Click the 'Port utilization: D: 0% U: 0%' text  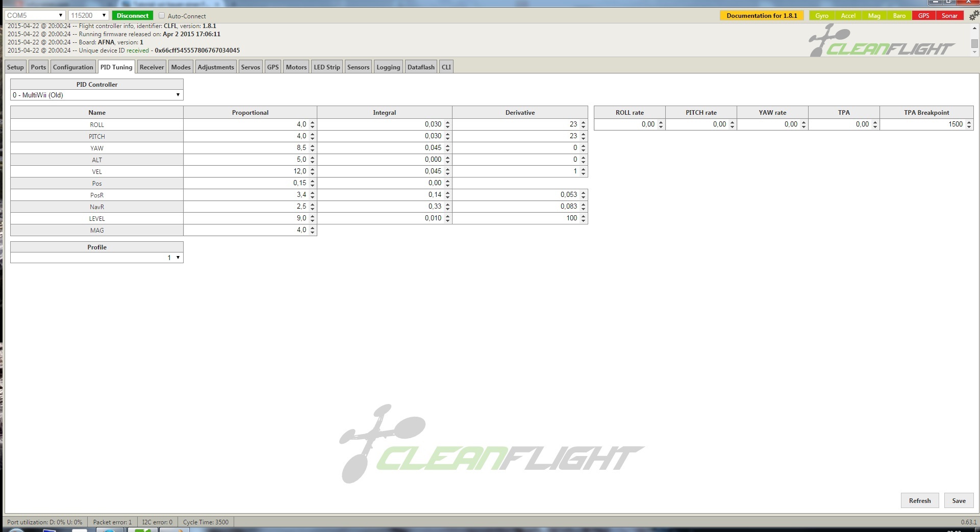pyautogui.click(x=44, y=522)
